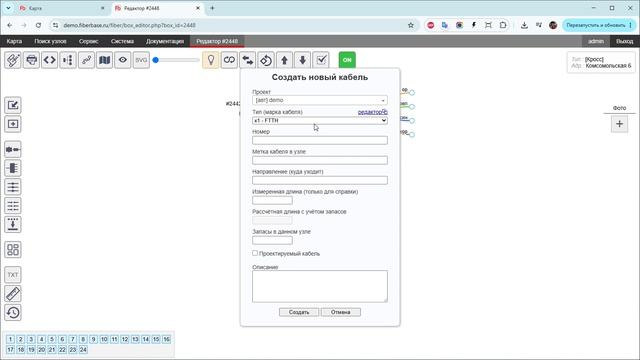Toggle the checkmark box toolbar icon
The height and width of the screenshot is (360, 640).
coord(321,60)
